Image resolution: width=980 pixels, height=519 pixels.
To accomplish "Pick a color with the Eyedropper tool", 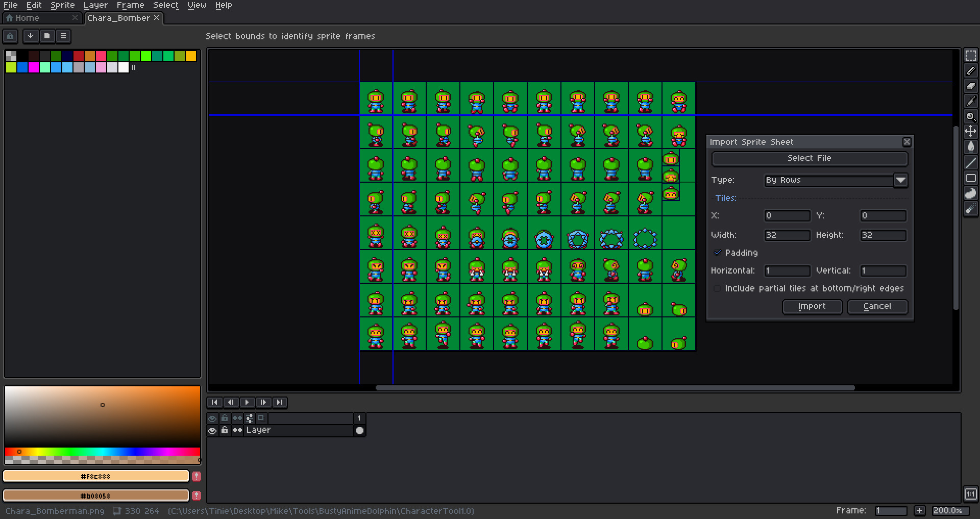I will click(x=970, y=101).
